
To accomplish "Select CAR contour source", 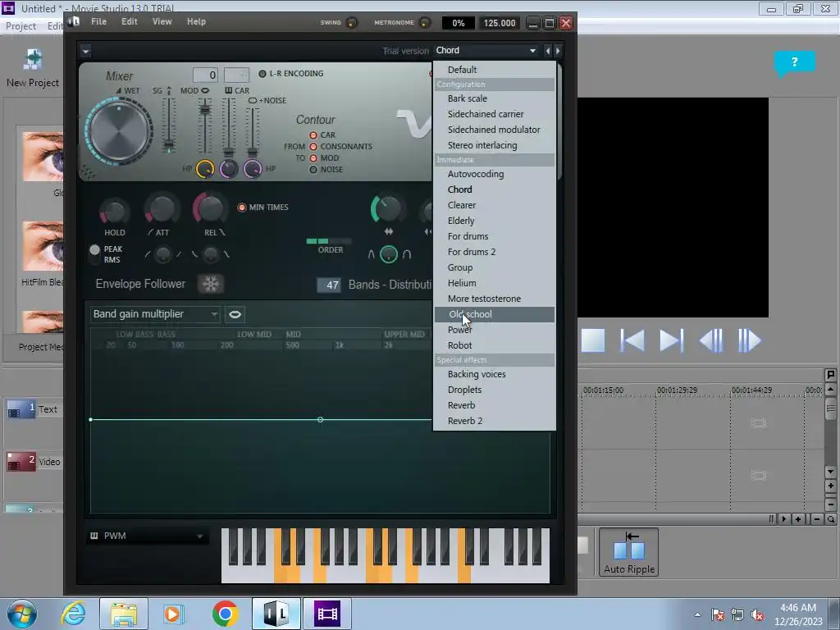I will [313, 135].
